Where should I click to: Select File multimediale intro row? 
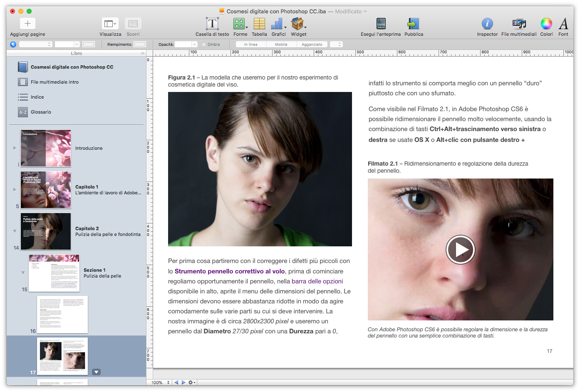76,82
